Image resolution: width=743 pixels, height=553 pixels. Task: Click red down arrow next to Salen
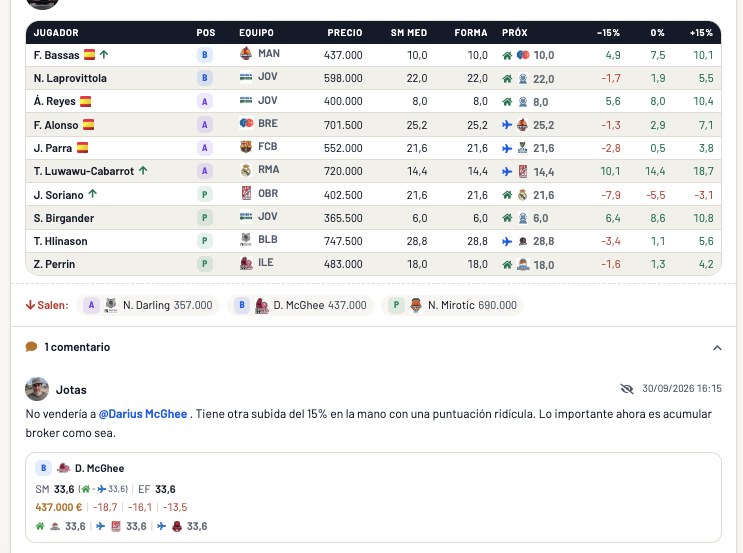pos(30,305)
